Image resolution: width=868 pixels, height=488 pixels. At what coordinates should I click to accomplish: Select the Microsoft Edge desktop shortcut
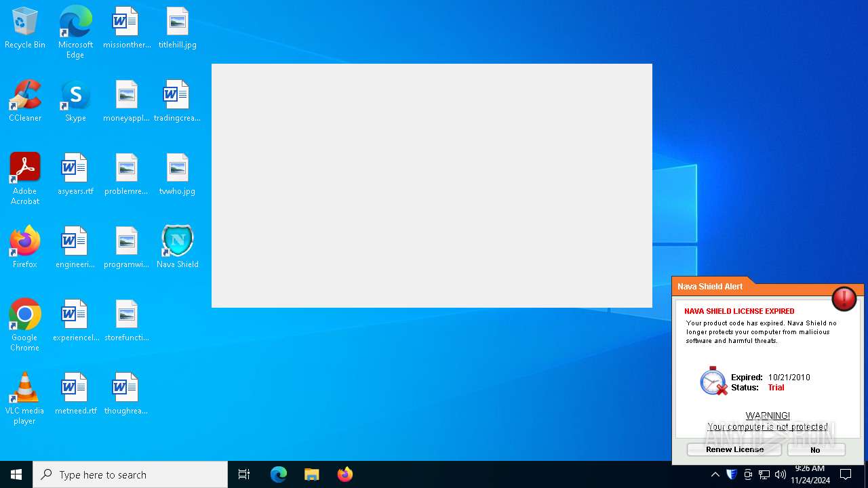tap(75, 32)
